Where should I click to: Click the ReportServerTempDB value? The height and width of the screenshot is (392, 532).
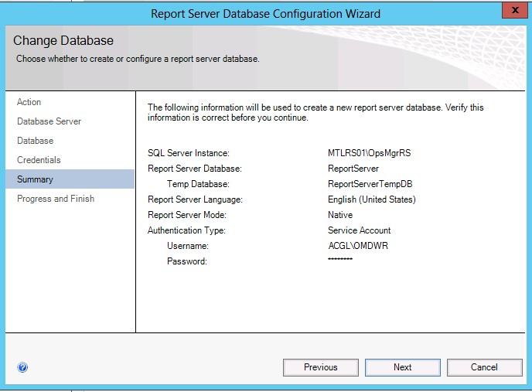point(370,184)
